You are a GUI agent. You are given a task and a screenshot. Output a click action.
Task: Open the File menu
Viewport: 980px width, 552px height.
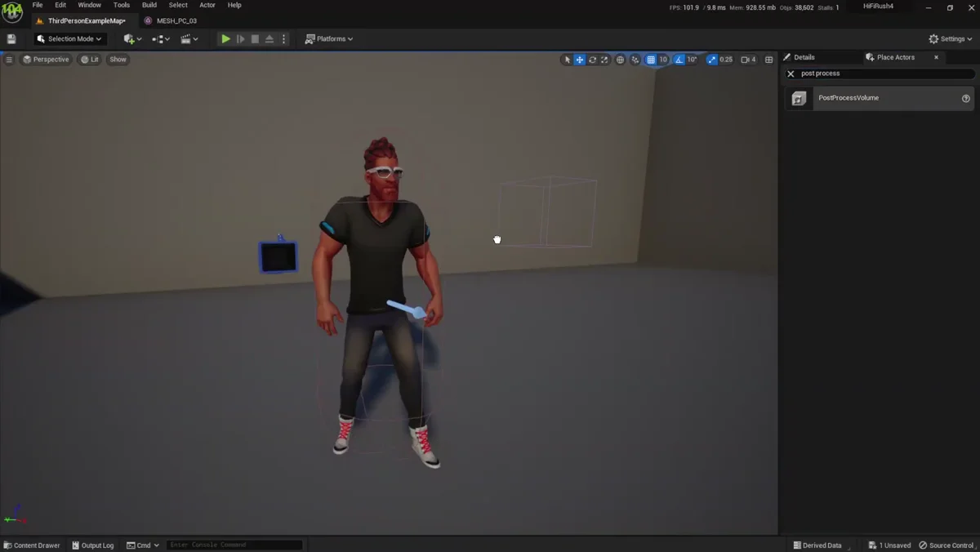tap(38, 5)
